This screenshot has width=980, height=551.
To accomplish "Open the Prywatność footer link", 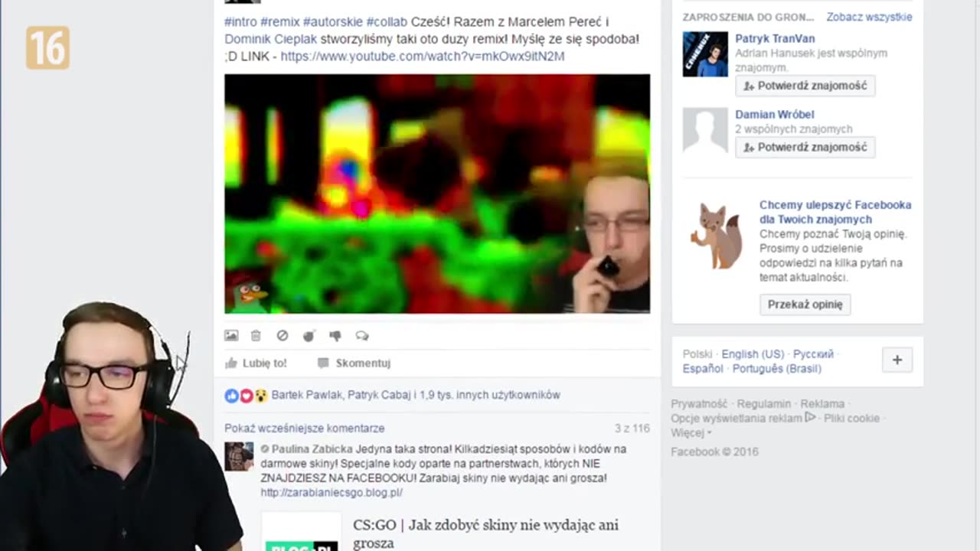I will tap(699, 404).
